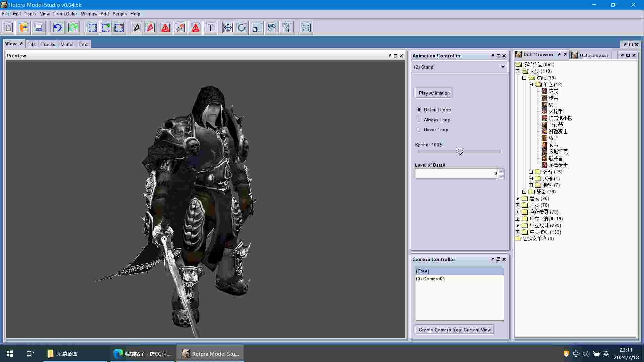This screenshot has height=362, width=644.
Task: Expand the 亡灵 (78) folder
Action: point(518,205)
